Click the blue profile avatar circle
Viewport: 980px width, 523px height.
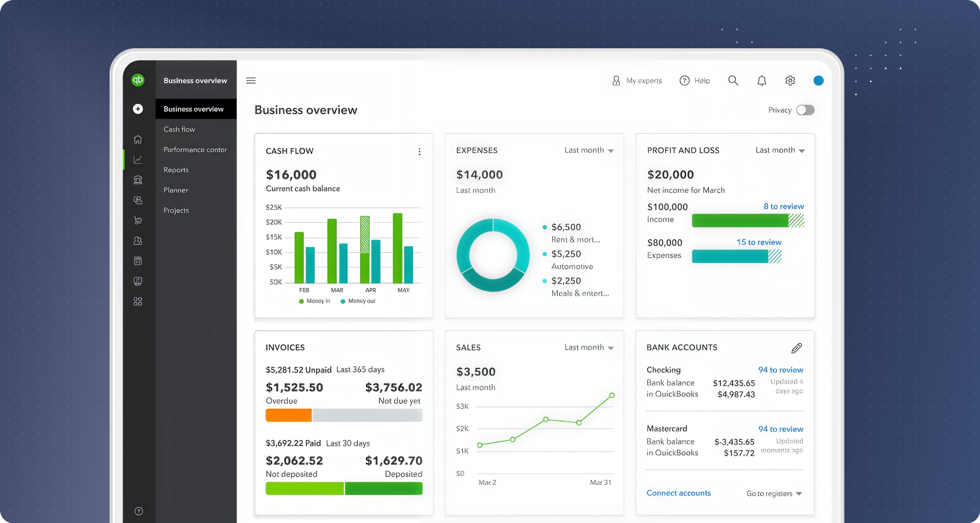[819, 81]
